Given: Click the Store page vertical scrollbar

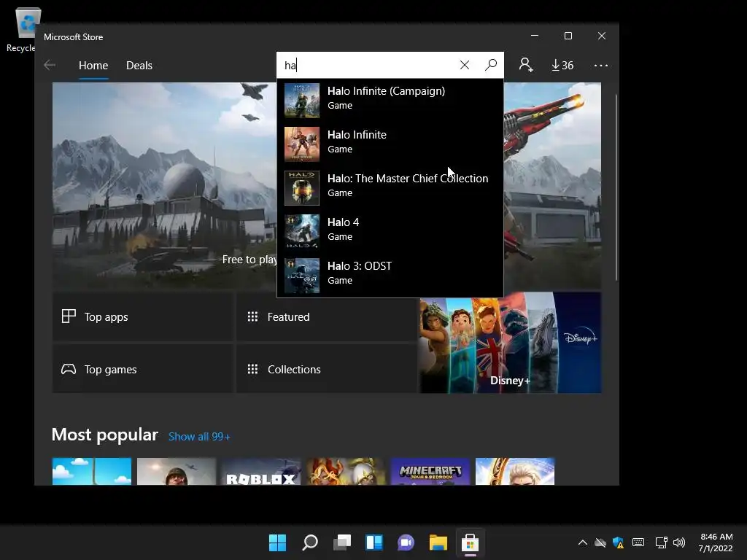Looking at the screenshot, I should 616,187.
